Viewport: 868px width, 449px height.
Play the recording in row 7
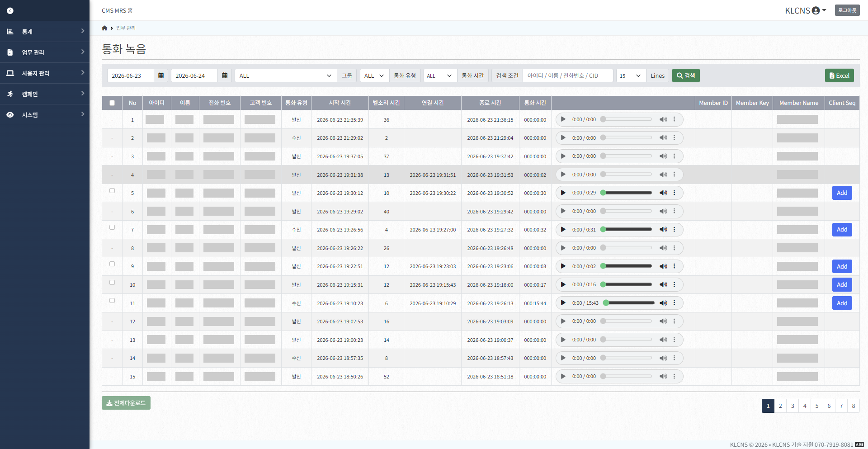pyautogui.click(x=563, y=229)
